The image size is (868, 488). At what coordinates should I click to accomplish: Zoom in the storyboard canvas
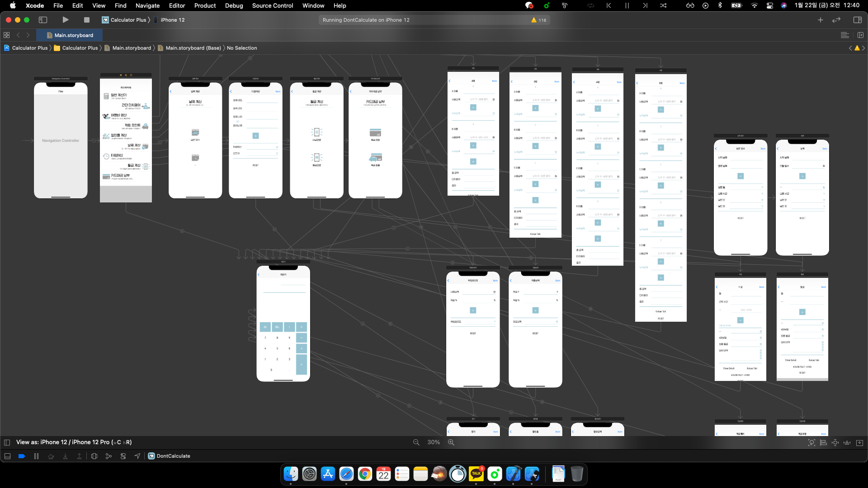[451, 442]
